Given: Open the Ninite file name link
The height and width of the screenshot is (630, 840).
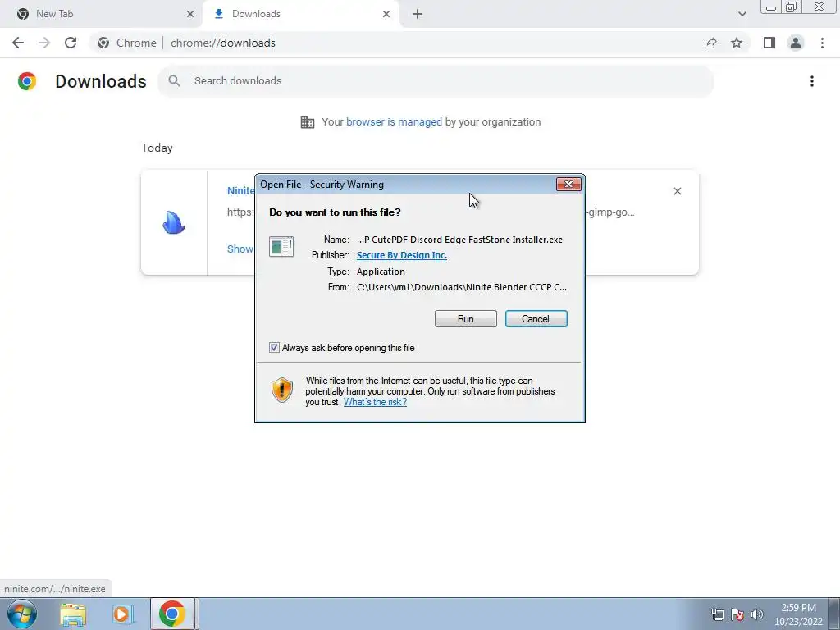Looking at the screenshot, I should click(240, 190).
